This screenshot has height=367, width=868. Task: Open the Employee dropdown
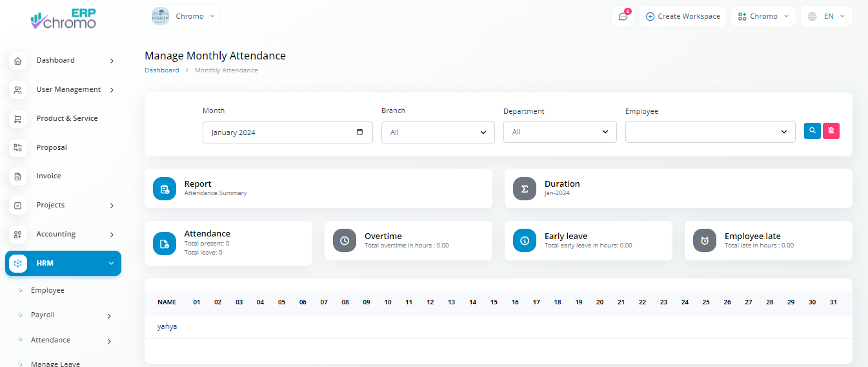[x=710, y=132]
